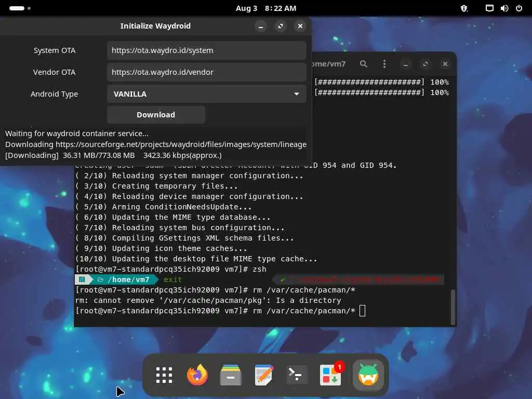
Task: Click the terminal search icon
Action: click(363, 64)
